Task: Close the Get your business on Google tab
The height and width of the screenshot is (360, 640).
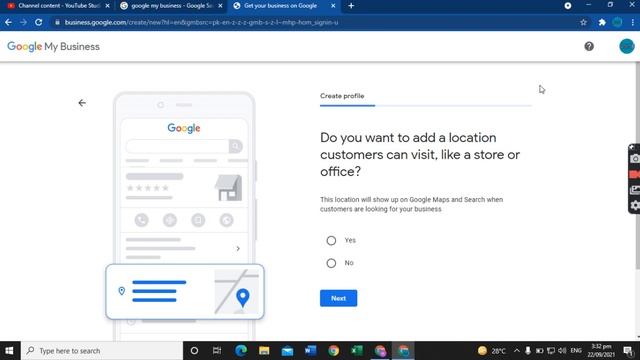Action: (x=333, y=6)
